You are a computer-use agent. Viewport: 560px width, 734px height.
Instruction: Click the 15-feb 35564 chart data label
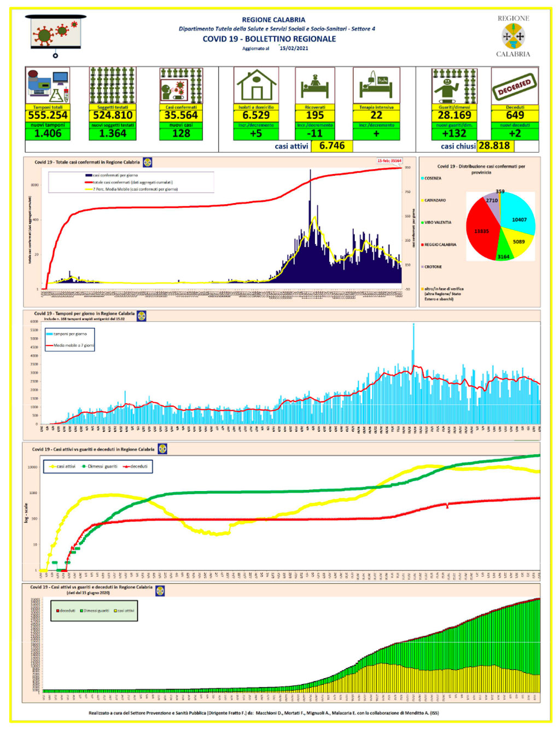[389, 161]
